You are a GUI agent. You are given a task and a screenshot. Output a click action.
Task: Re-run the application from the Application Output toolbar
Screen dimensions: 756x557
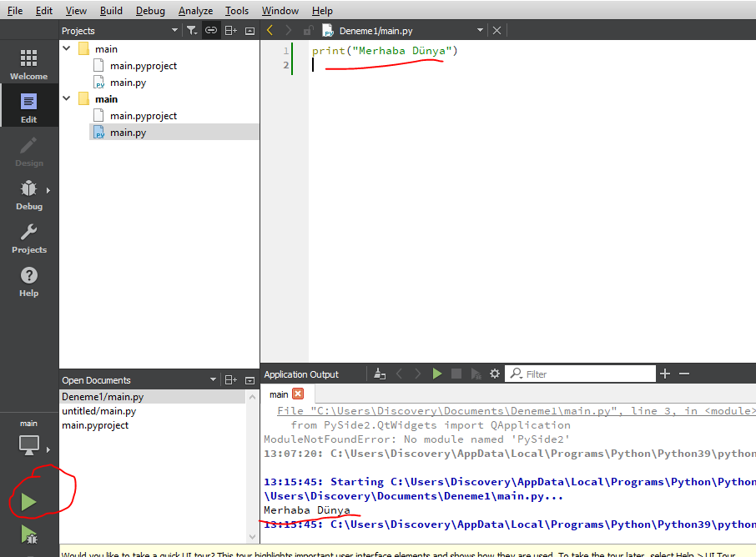click(x=437, y=374)
